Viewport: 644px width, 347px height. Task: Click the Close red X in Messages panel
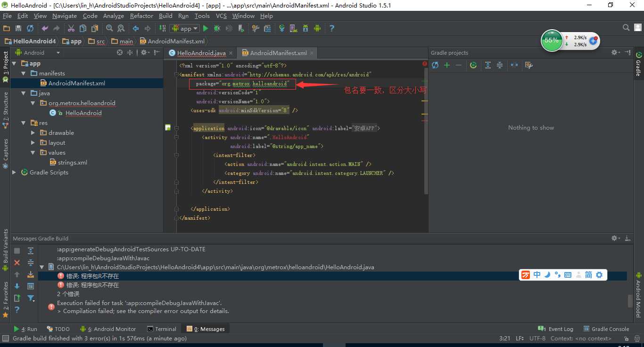[x=17, y=263]
